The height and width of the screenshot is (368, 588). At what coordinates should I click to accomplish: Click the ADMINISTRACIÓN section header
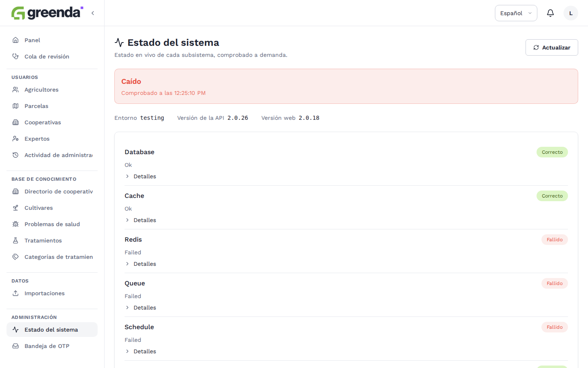click(x=34, y=317)
